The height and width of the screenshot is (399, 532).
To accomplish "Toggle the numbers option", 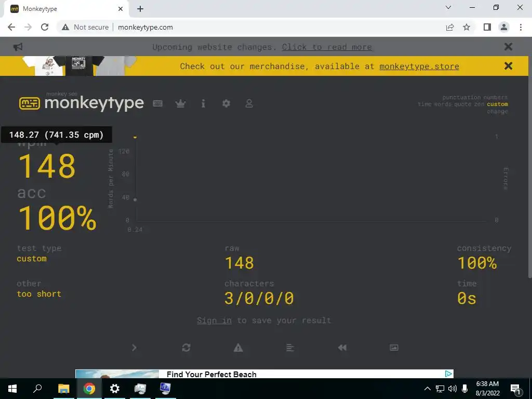I will pyautogui.click(x=495, y=97).
